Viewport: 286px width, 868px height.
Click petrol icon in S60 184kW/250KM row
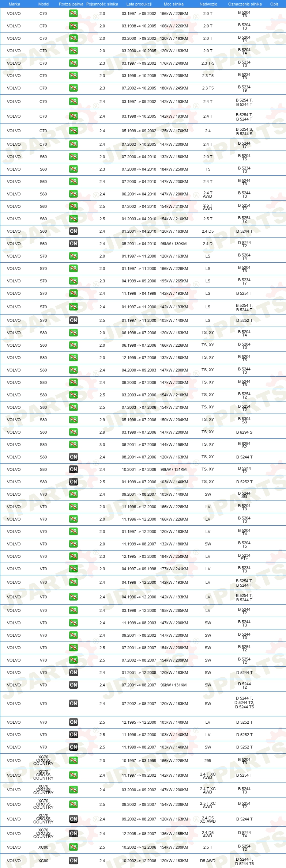(x=73, y=169)
